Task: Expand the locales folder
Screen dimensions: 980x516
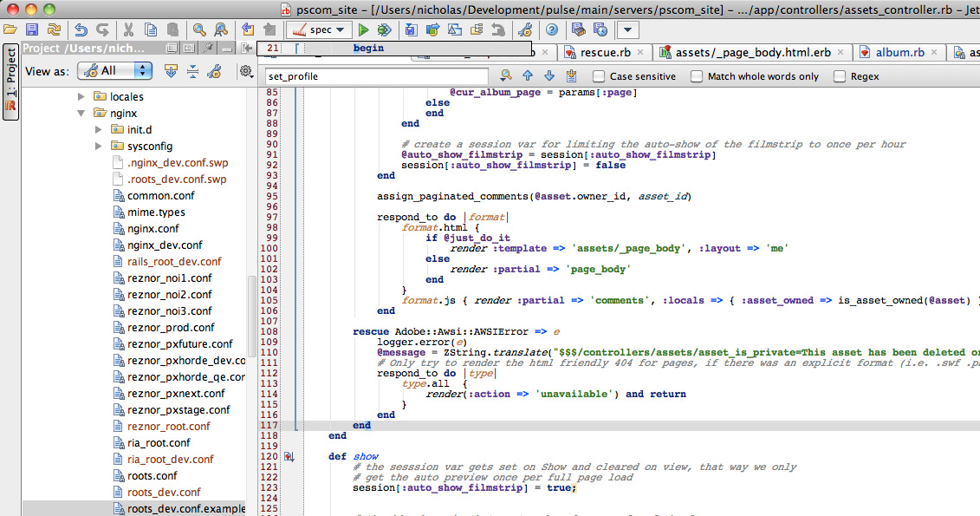Action: [x=81, y=96]
